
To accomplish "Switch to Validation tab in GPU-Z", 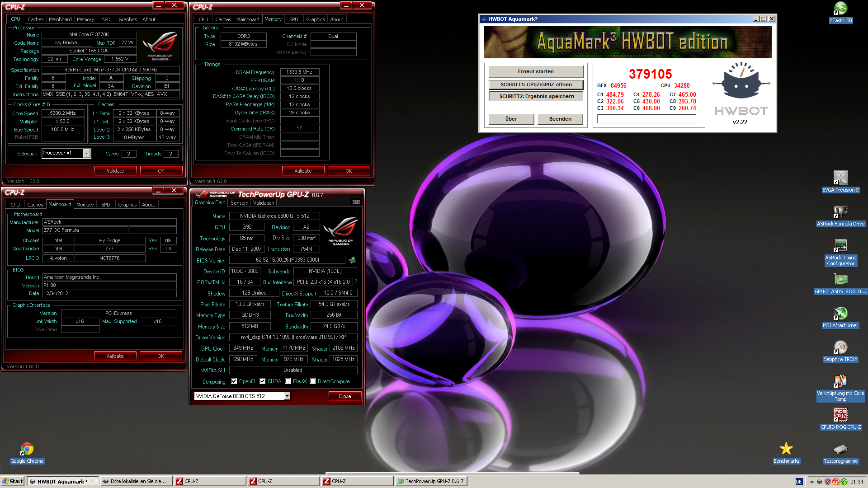I will click(264, 203).
